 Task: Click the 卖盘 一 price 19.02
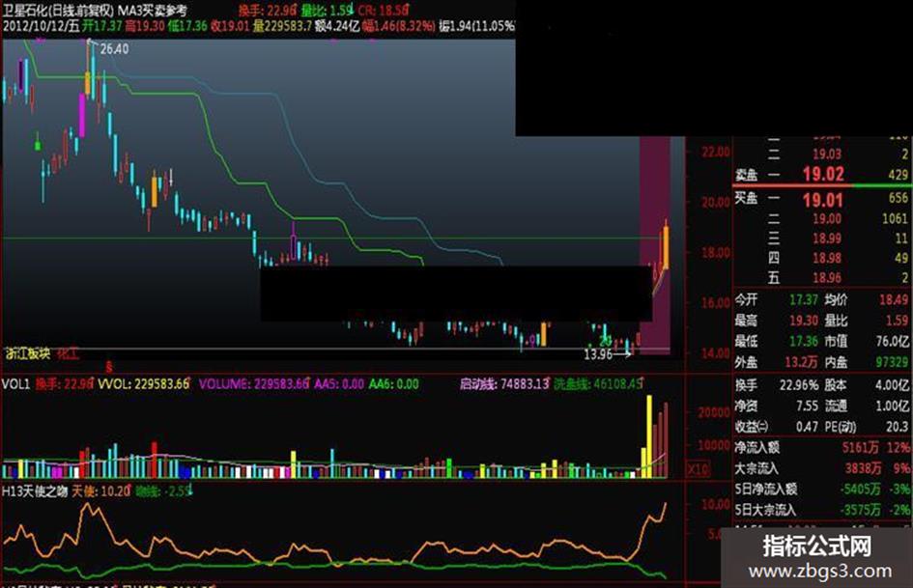[823, 174]
